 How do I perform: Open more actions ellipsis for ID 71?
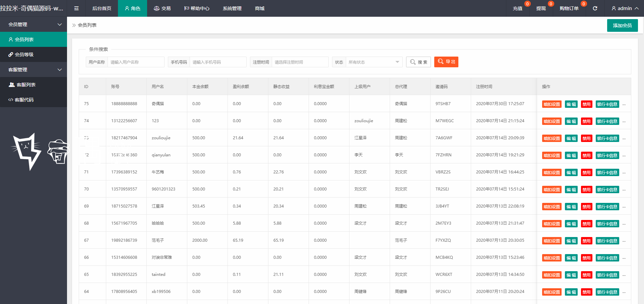click(624, 173)
